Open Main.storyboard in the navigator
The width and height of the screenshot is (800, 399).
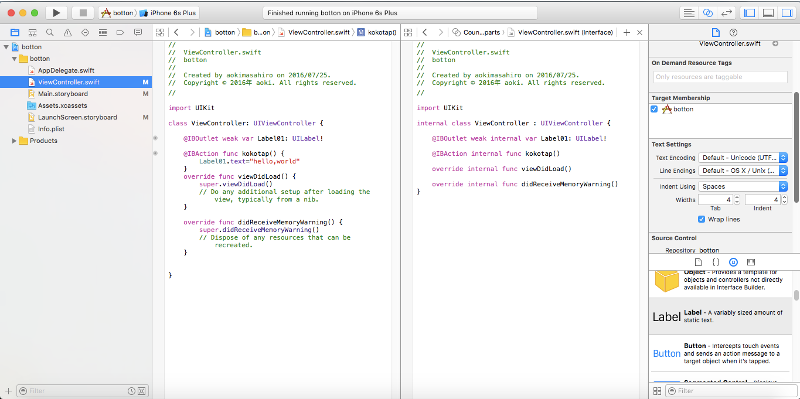(63, 93)
